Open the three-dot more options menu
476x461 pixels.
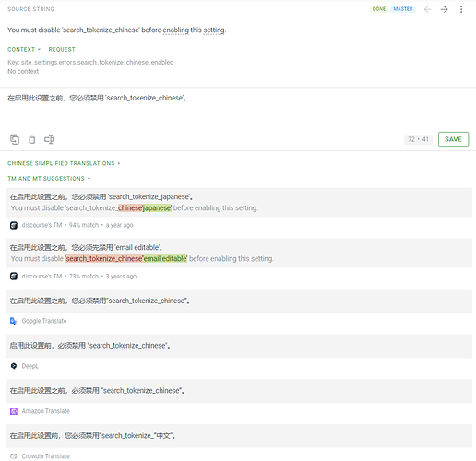[461, 9]
